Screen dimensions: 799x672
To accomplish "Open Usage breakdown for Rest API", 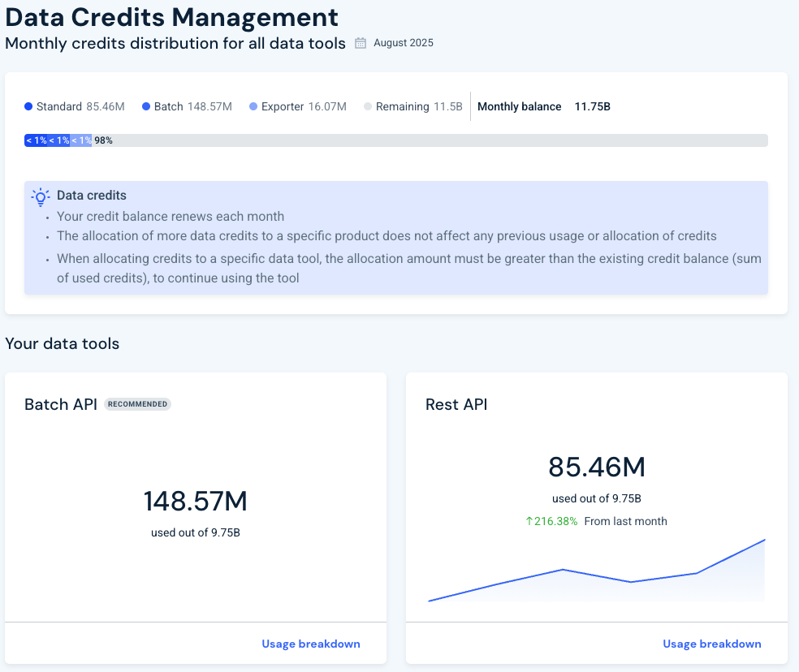I will point(711,644).
